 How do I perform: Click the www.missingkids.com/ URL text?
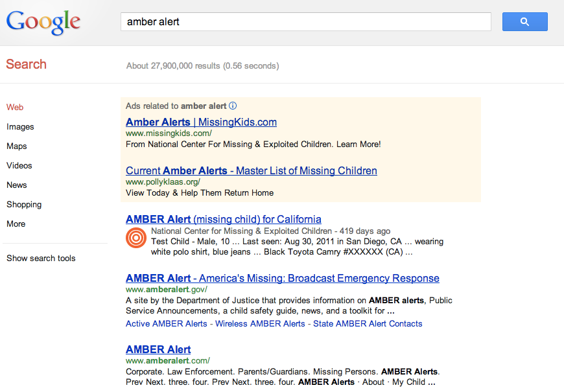click(x=169, y=133)
